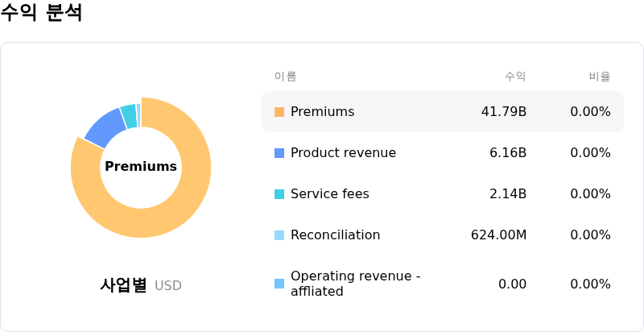
Task: Click the 수익 분석 section heading
Action: [x=42, y=13]
